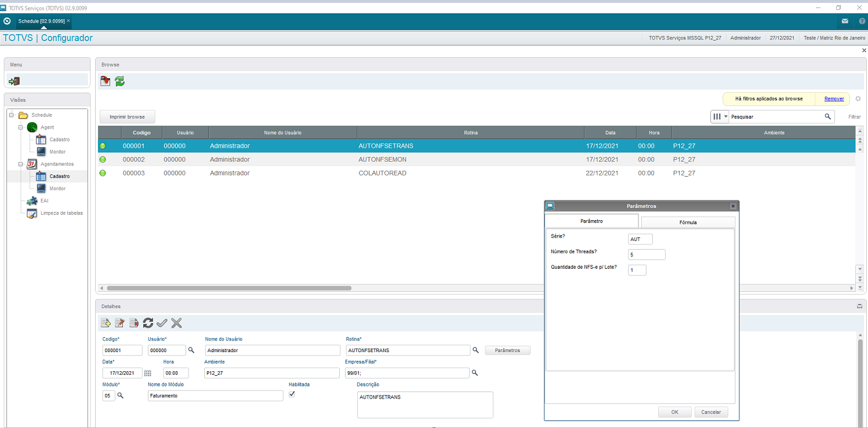Image resolution: width=868 pixels, height=428 pixels.
Task: Click status green dot of row 000001
Action: coord(103,146)
